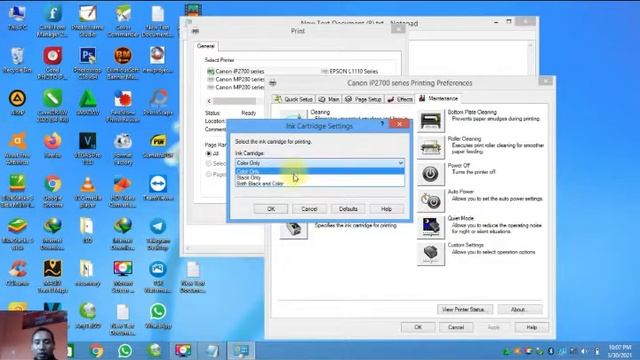Open This PC desktop icon
This screenshot has height=360, width=640.
pos(17,18)
